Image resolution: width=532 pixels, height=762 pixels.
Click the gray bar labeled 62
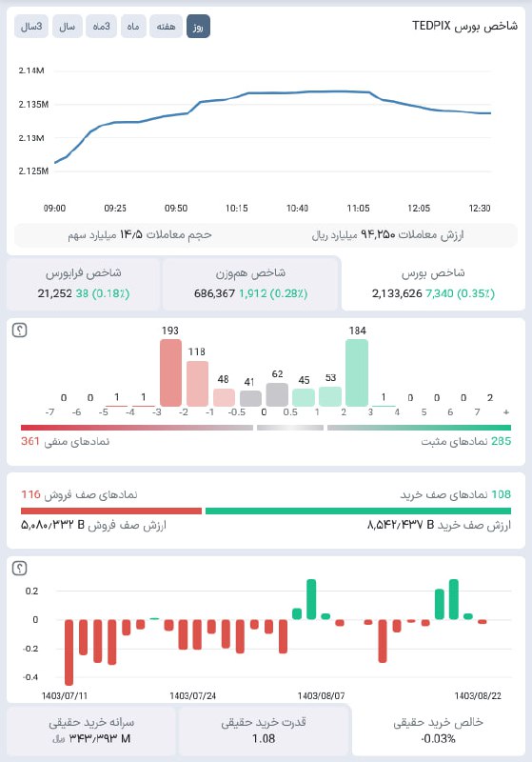pos(277,394)
